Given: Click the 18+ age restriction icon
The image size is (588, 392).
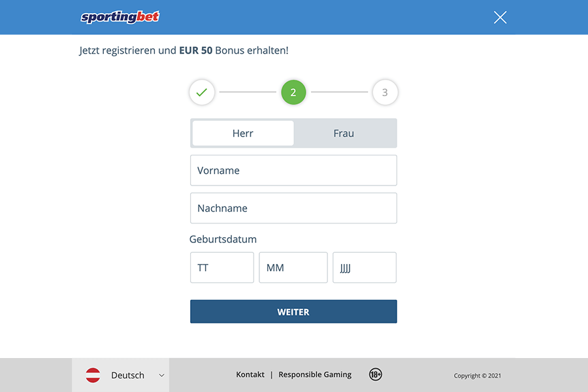Looking at the screenshot, I should (x=376, y=374).
